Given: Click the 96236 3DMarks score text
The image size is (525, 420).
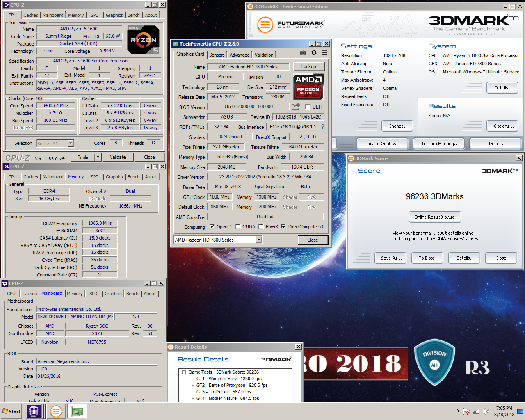Looking at the screenshot, I should pyautogui.click(x=435, y=196).
